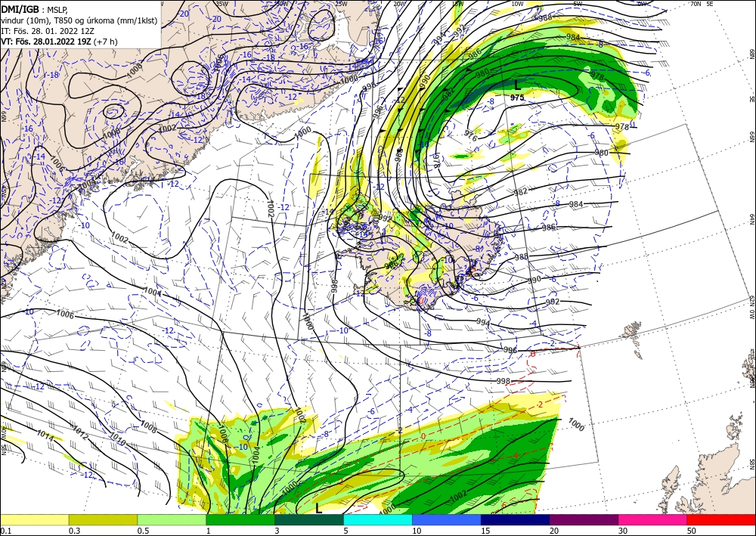Click the '0.1' legend value
This screenshot has height=536, width=756.
click(6, 531)
